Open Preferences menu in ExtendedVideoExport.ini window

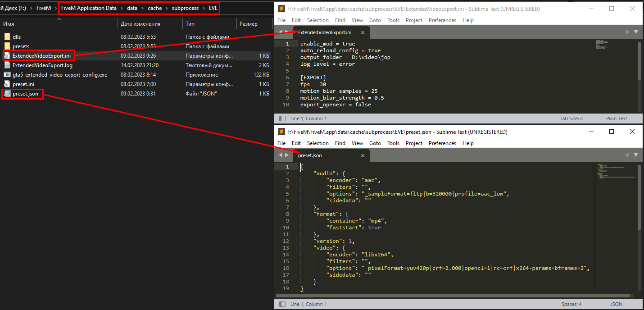[442, 20]
